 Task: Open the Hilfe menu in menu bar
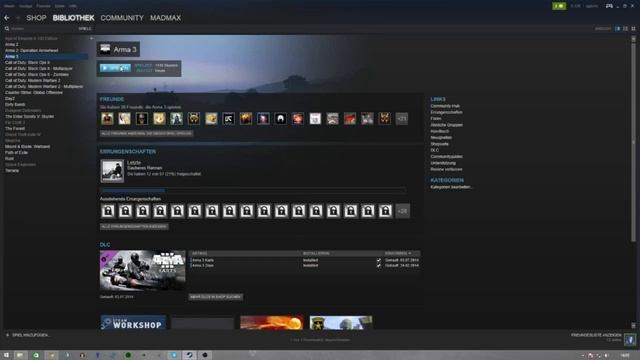pyautogui.click(x=73, y=6)
